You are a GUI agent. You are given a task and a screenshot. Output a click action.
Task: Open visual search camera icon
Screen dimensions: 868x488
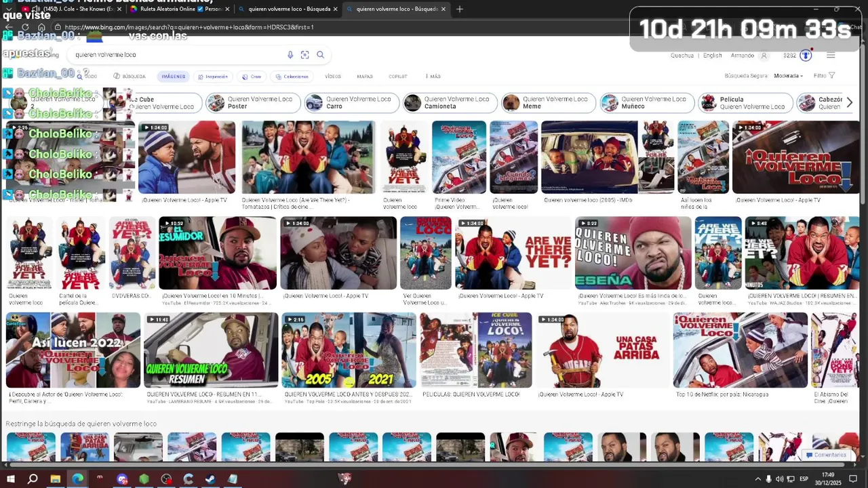(x=305, y=55)
